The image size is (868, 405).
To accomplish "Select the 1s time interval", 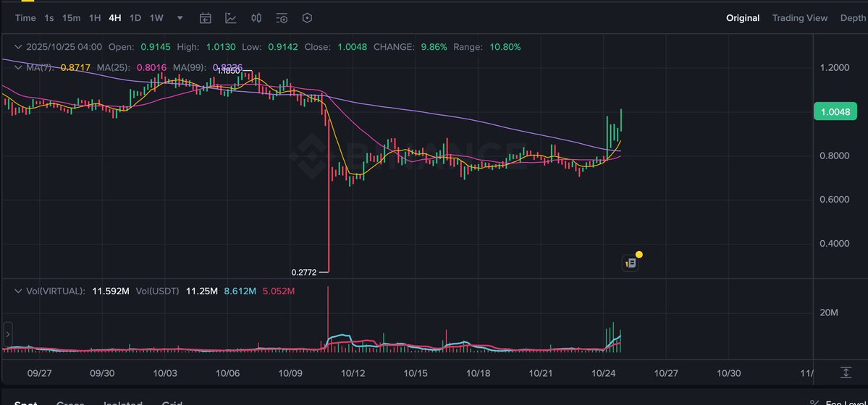I will click(49, 18).
